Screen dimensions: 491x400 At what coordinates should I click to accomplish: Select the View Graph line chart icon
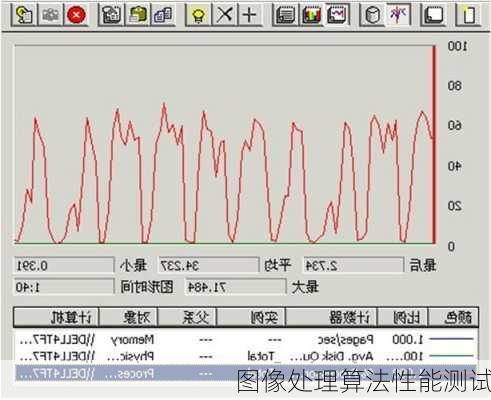(x=337, y=15)
